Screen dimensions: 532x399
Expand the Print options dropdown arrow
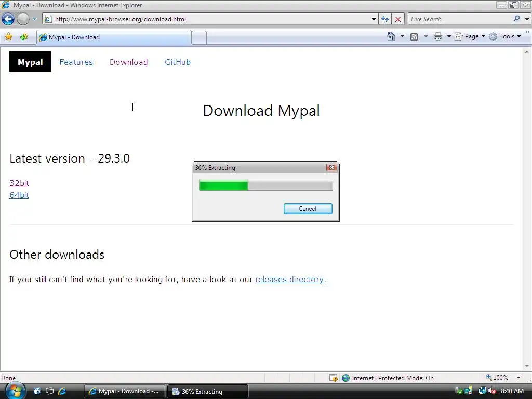tap(448, 36)
